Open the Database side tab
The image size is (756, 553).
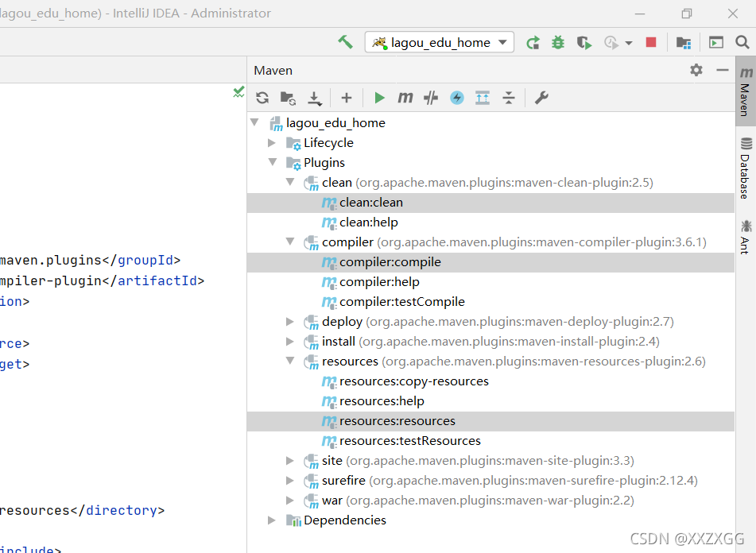point(746,168)
